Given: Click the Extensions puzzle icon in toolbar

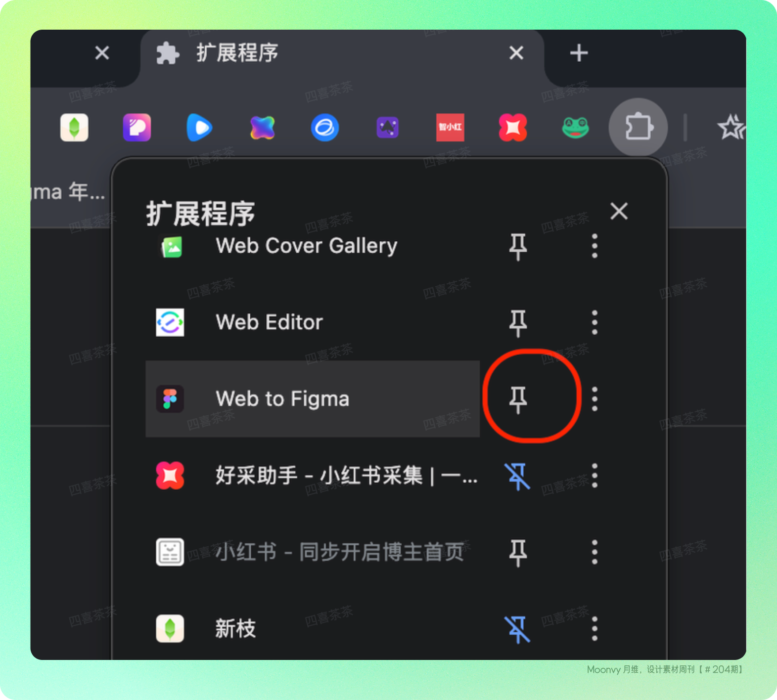Looking at the screenshot, I should (638, 128).
